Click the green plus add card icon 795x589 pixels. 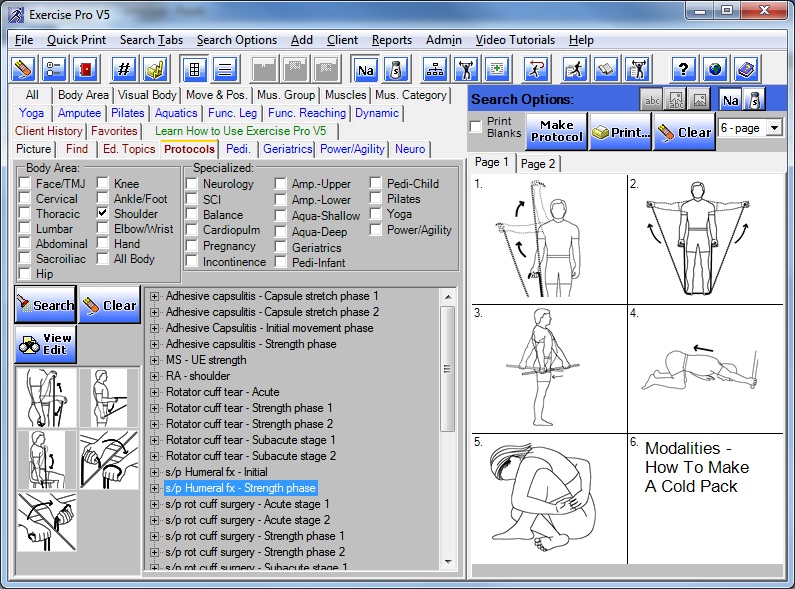497,69
